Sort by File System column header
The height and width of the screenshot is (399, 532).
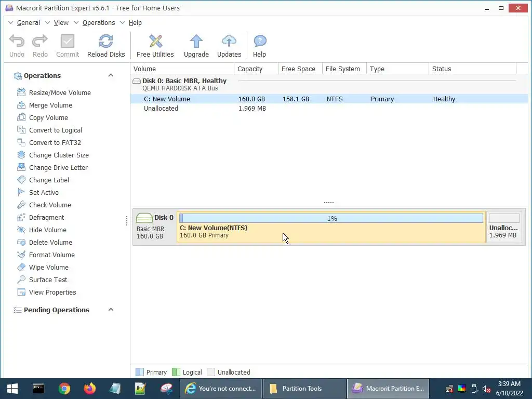pyautogui.click(x=344, y=69)
